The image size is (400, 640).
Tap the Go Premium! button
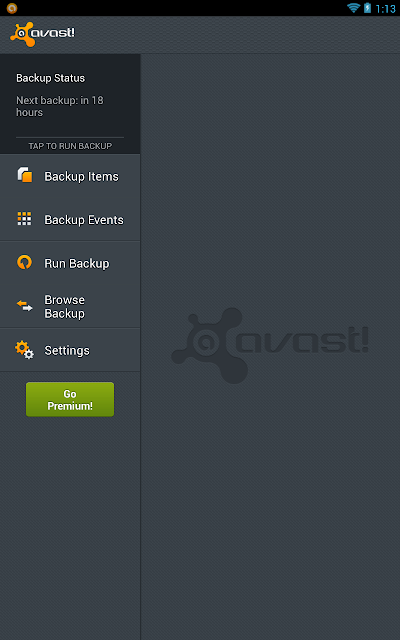click(x=70, y=399)
